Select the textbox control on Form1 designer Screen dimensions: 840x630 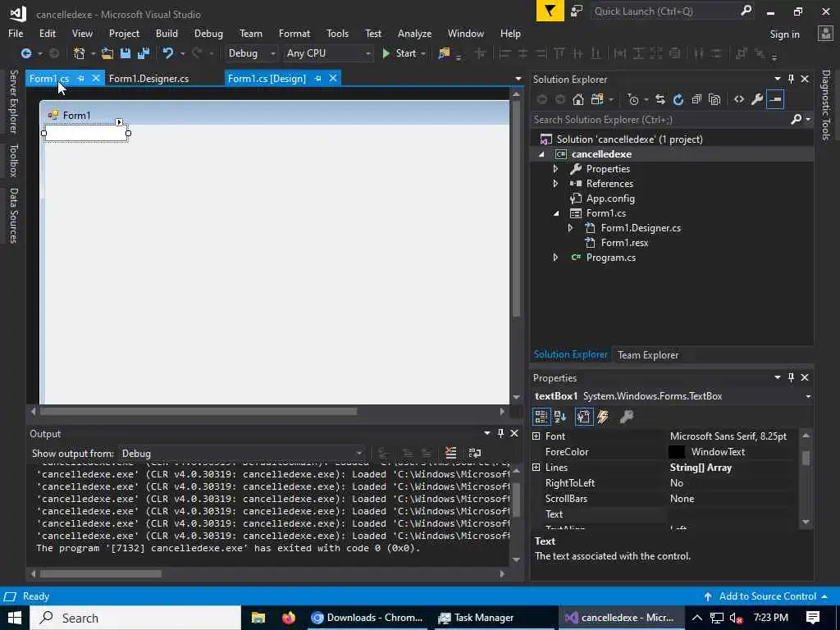(x=85, y=133)
